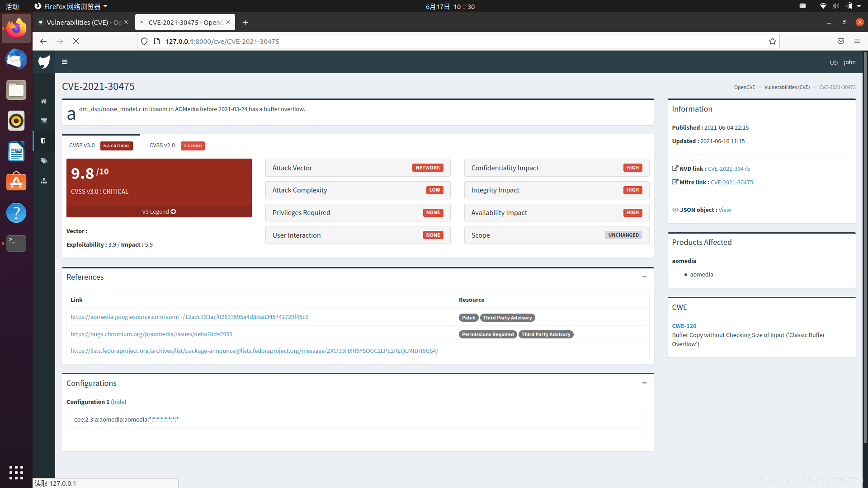Click the newspaper icon in sidebar
Viewport: 868px width, 488px height.
pyautogui.click(x=44, y=121)
